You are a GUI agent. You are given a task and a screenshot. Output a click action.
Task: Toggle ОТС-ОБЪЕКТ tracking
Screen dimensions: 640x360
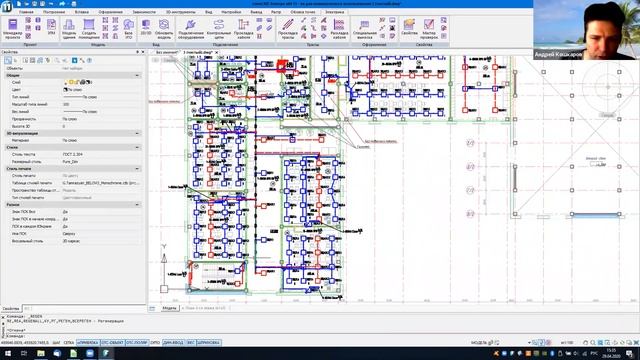pyautogui.click(x=113, y=343)
